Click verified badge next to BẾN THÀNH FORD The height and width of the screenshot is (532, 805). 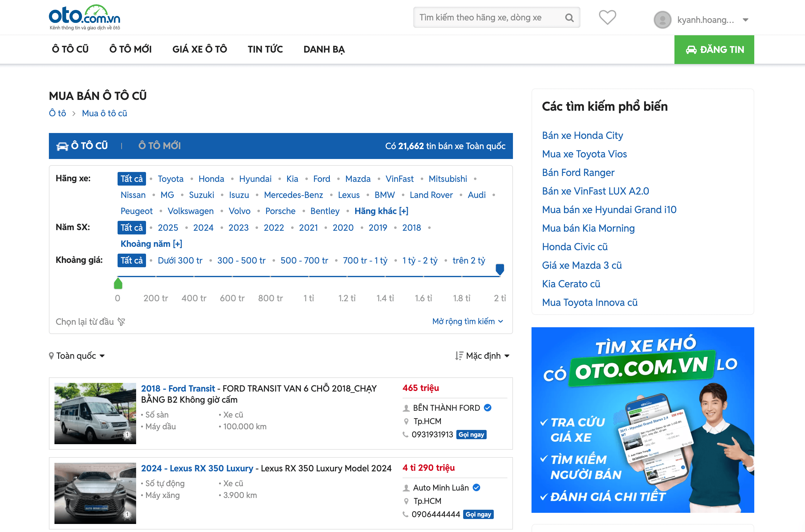(488, 408)
